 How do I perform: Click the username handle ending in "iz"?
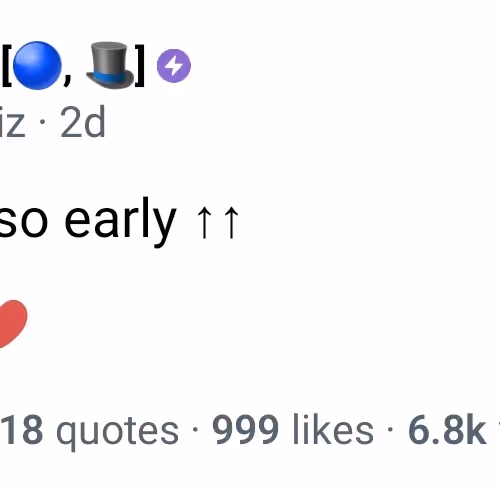tap(12, 122)
